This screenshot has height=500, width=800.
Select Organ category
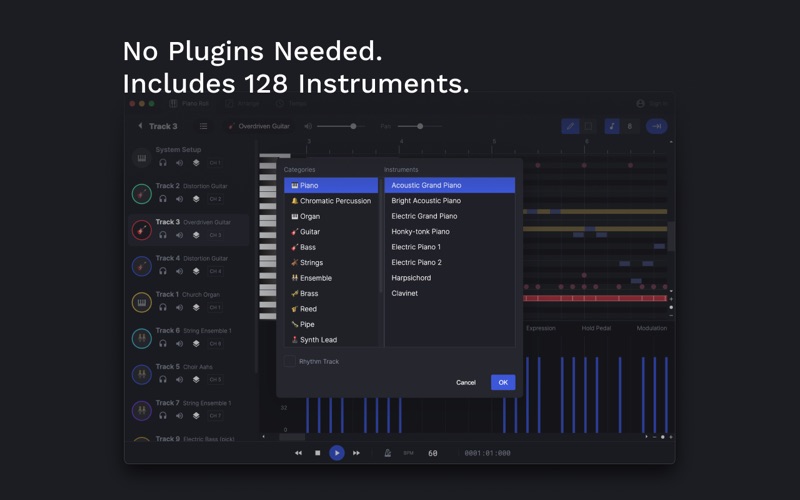[331, 216]
